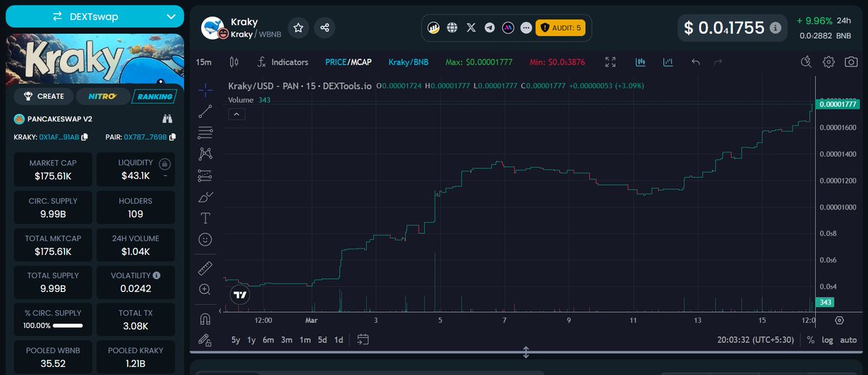868x375 pixels.
Task: Open the website globe icon
Action: point(452,27)
